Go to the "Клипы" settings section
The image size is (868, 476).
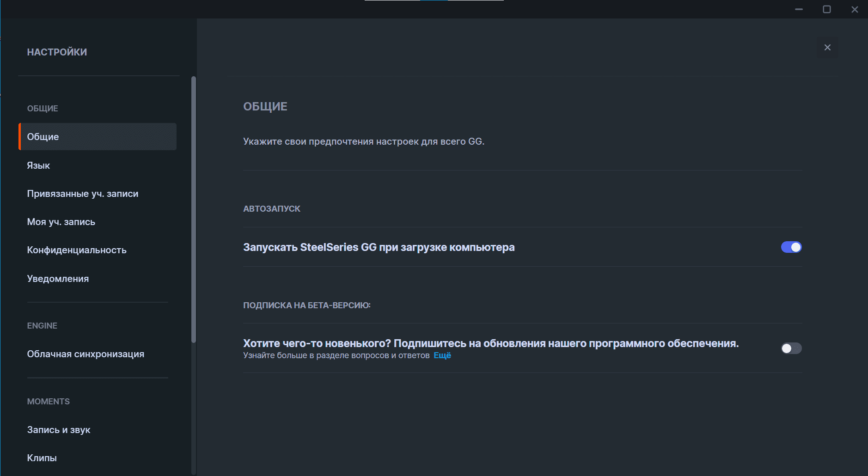42,458
